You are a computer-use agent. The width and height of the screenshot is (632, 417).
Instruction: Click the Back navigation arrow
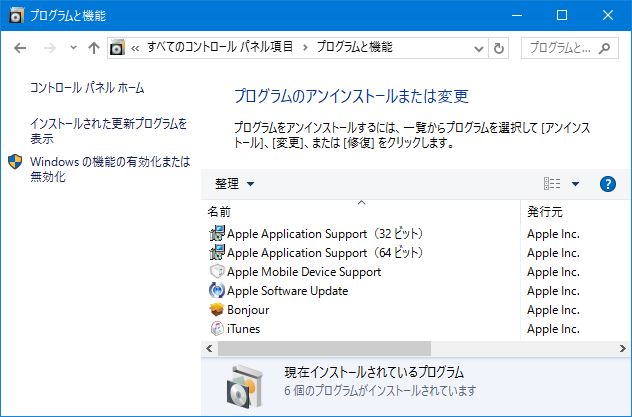20,48
